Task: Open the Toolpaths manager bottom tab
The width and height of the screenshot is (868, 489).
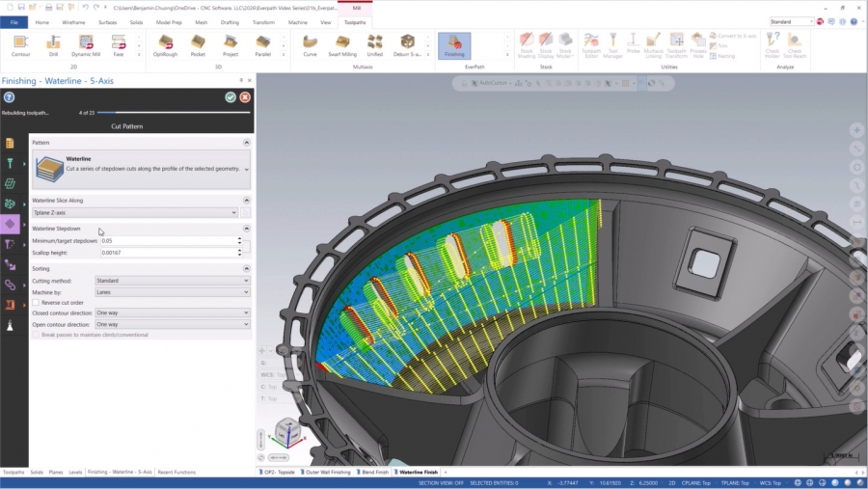Action: [x=14, y=473]
